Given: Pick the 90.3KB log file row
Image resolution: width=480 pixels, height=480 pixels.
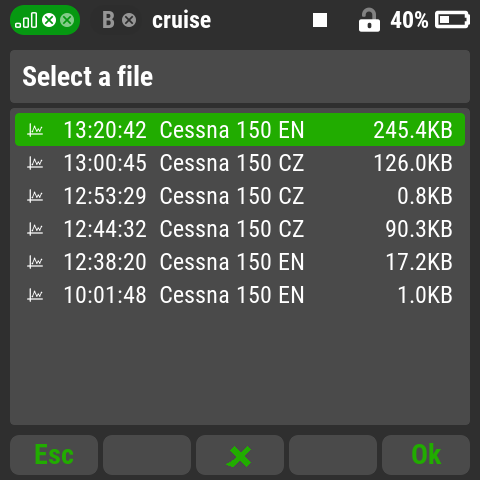Looking at the screenshot, I should [240, 229].
